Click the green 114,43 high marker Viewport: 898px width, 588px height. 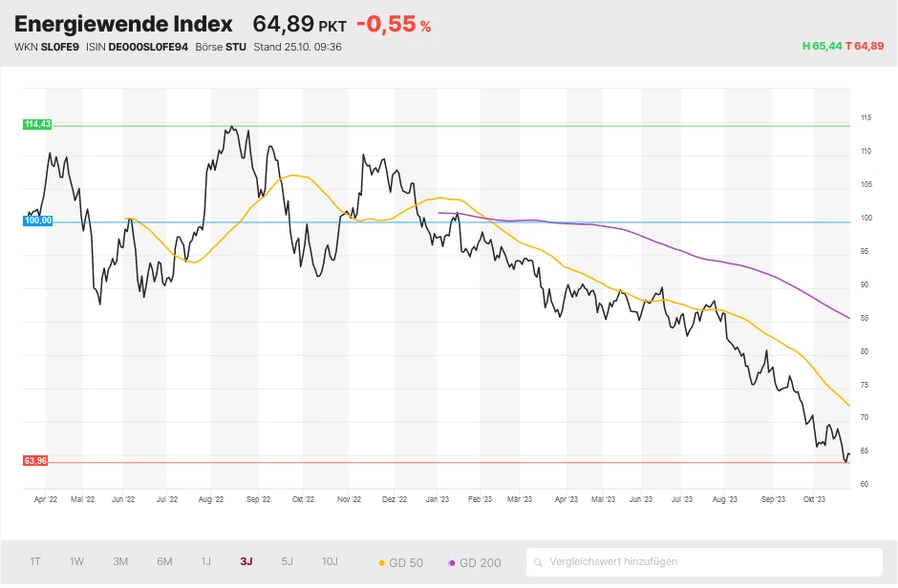point(38,125)
